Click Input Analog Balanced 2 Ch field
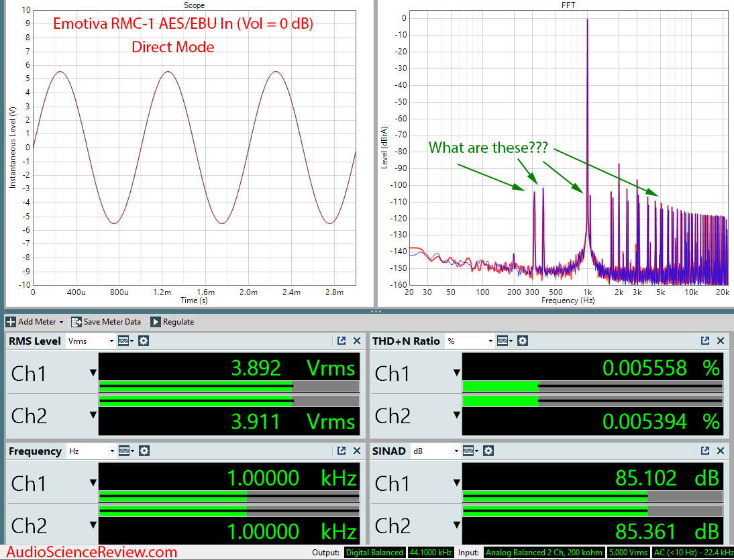Viewport: 734px width, 560px height. tap(544, 553)
